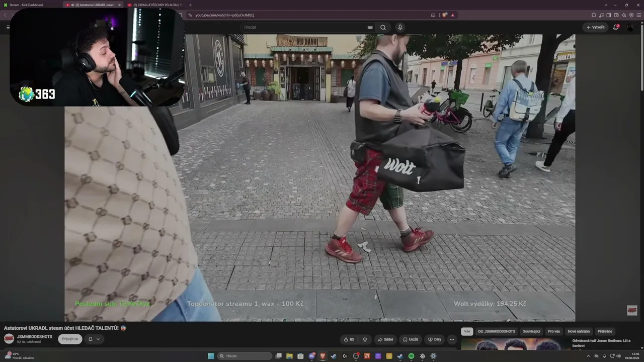Open the Microsoft Store taskbar icon
Viewport: 644px width, 362px height.
[x=300, y=356]
